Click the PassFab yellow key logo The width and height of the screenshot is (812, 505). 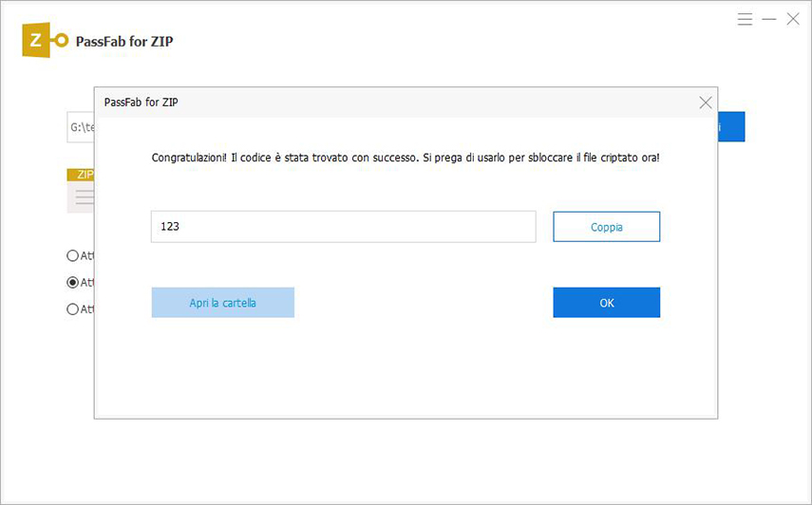46,41
